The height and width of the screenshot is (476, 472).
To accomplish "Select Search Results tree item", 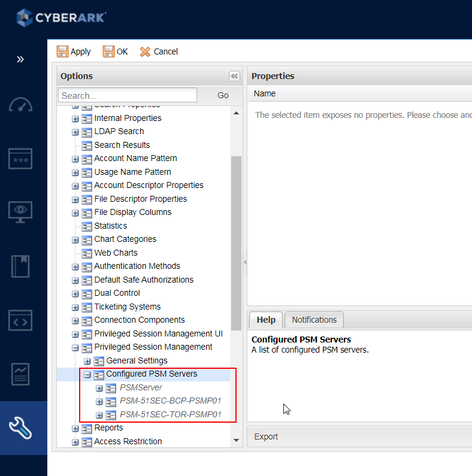I will (x=122, y=145).
